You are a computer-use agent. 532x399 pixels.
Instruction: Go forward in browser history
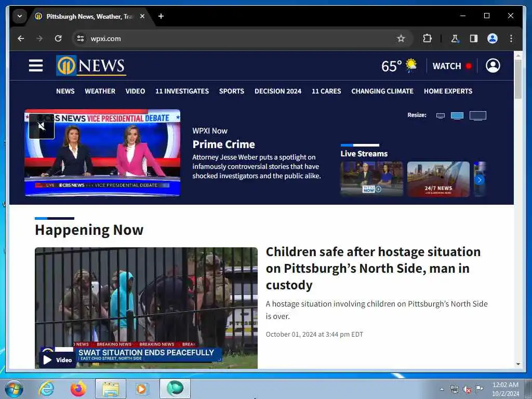pyautogui.click(x=39, y=38)
